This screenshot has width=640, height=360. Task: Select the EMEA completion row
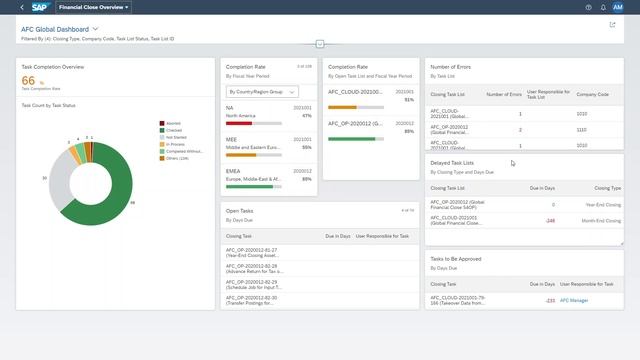[269, 179]
